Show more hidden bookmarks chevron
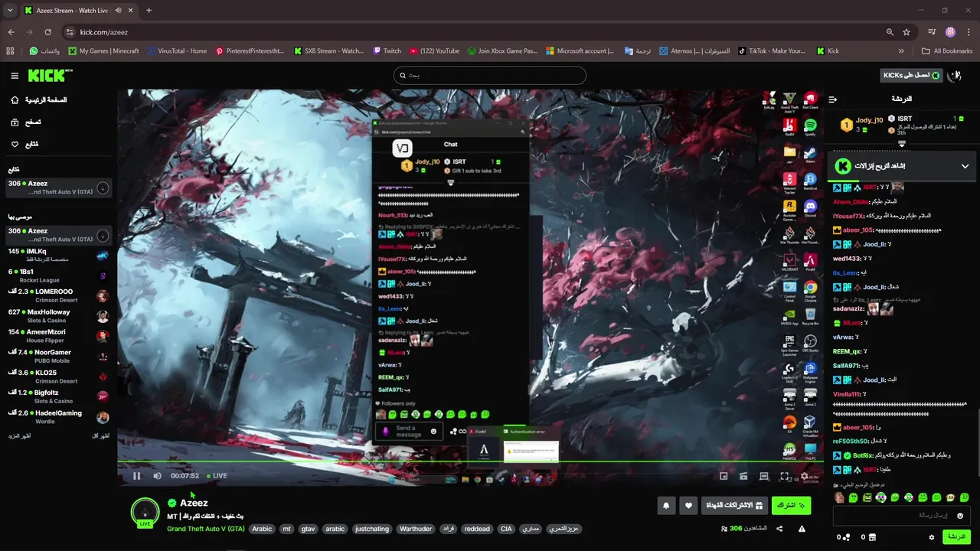 click(901, 51)
